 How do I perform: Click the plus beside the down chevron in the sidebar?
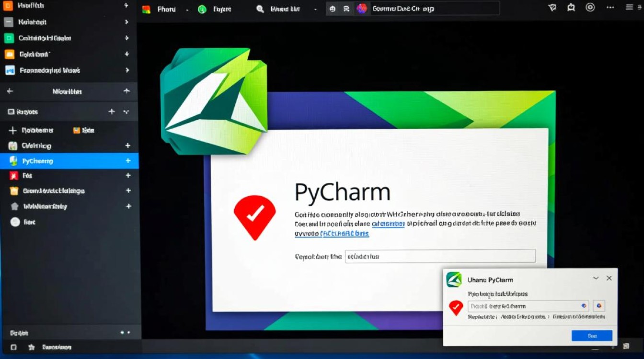tap(112, 112)
